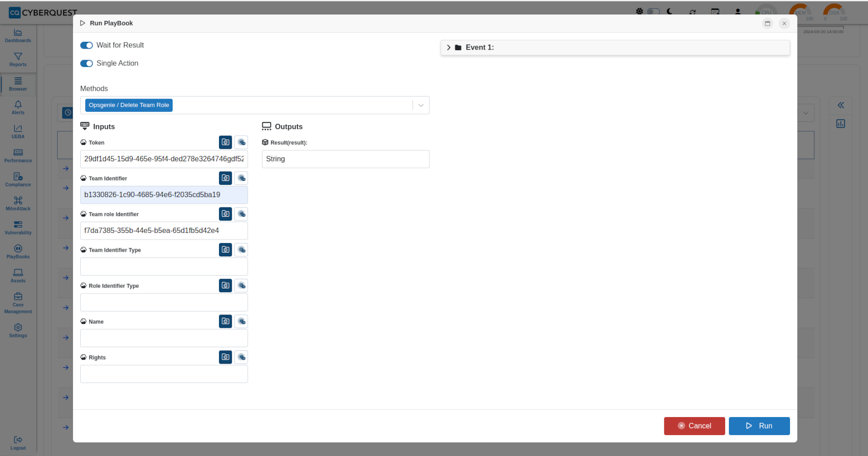This screenshot has height=456, width=868.
Task: Close the Run PlayBook dialog
Action: pyautogui.click(x=784, y=23)
